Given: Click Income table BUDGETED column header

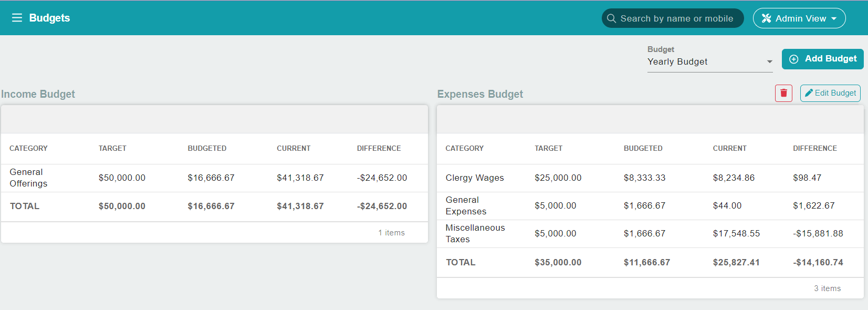Looking at the screenshot, I should coord(207,148).
